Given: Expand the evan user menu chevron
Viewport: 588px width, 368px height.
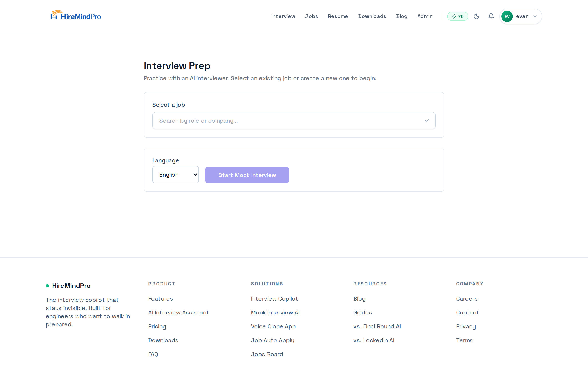Looking at the screenshot, I should point(535,16).
